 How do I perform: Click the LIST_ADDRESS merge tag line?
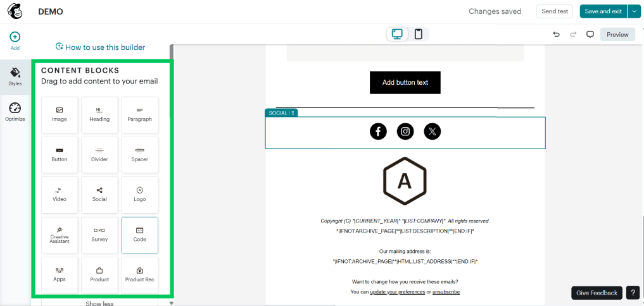405,261
